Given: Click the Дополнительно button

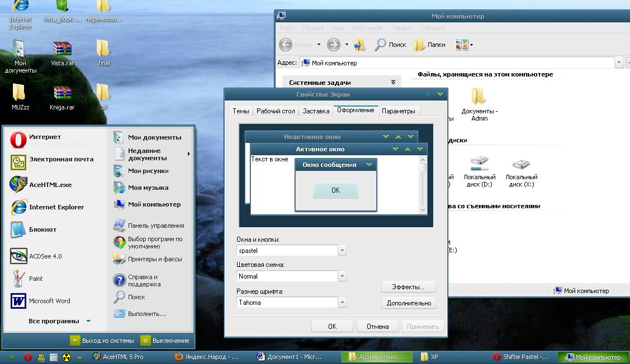Looking at the screenshot, I should [408, 303].
